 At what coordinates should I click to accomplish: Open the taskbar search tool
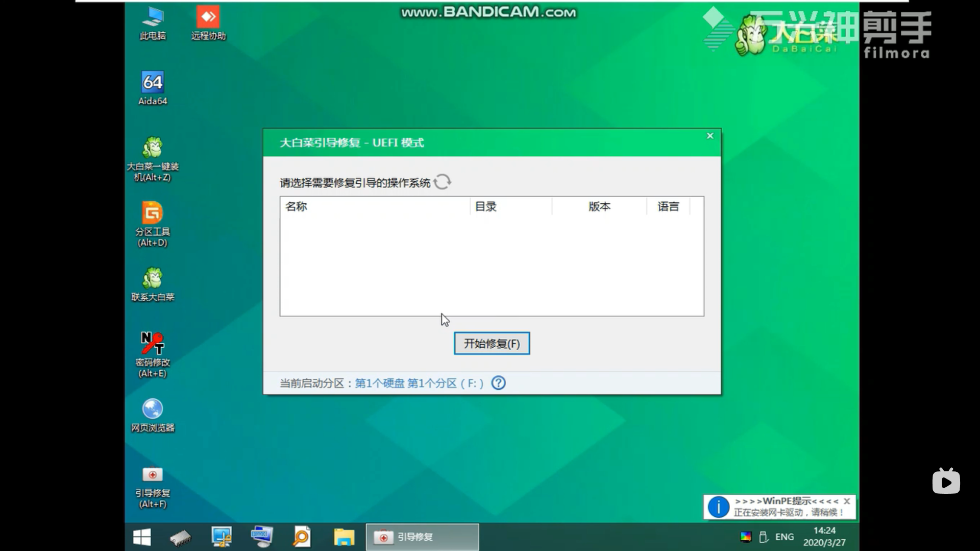pyautogui.click(x=301, y=537)
